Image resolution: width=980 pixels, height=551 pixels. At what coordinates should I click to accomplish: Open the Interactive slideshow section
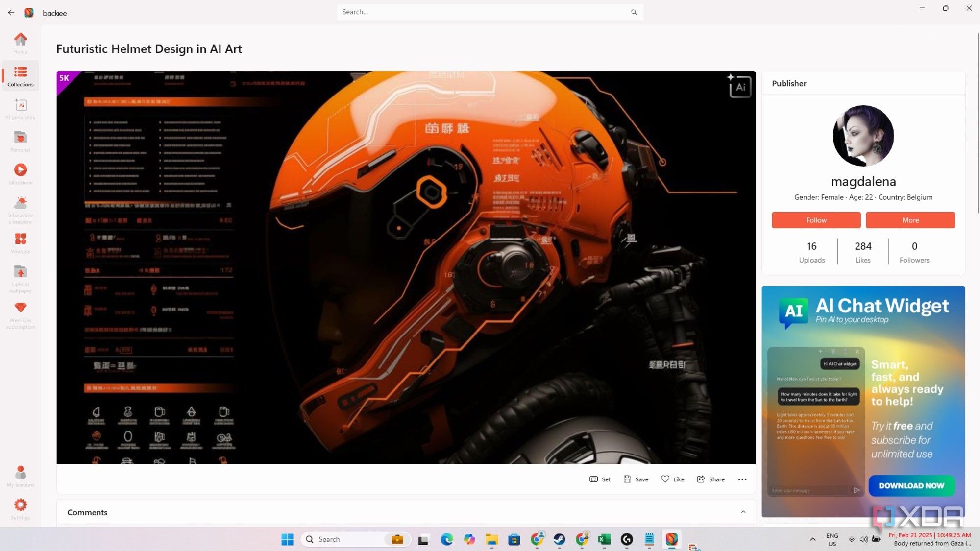pyautogui.click(x=20, y=210)
